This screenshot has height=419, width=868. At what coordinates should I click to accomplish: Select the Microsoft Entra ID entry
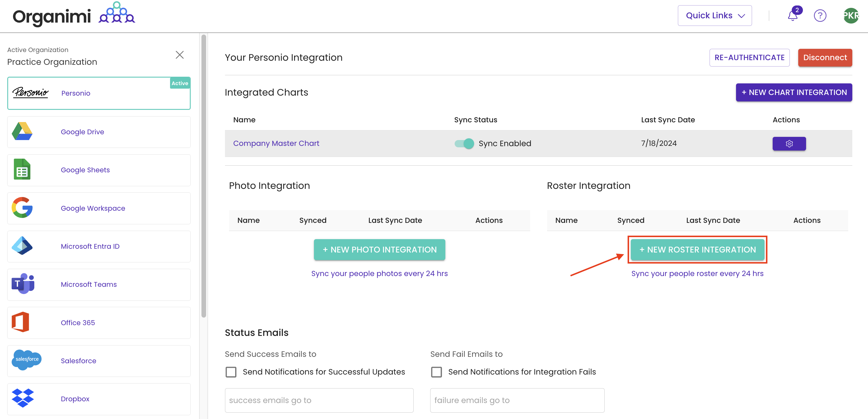(99, 247)
